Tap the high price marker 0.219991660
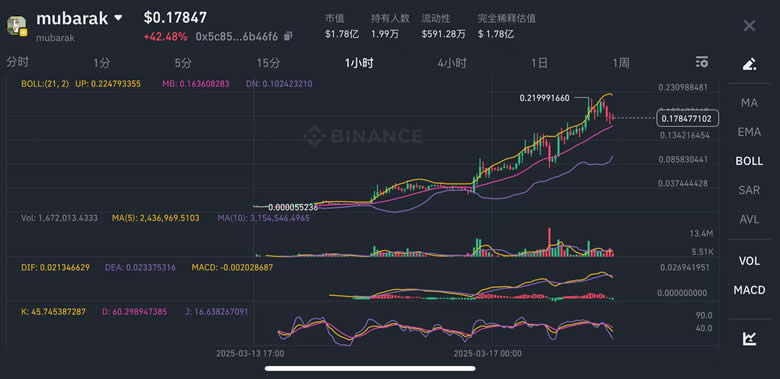The width and height of the screenshot is (780, 379). (544, 98)
